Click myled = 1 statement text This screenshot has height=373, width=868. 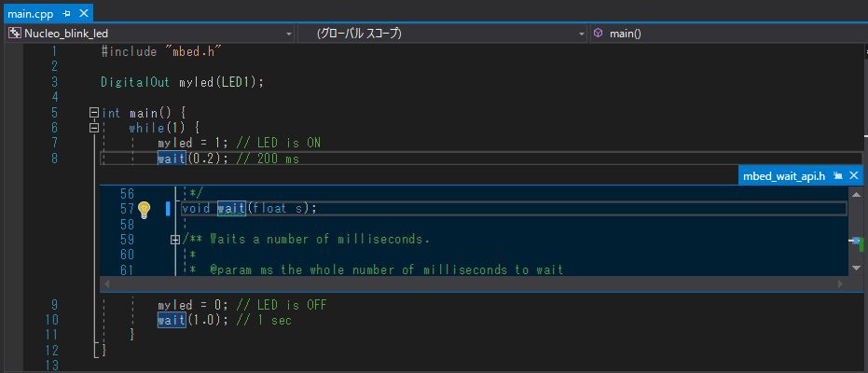coord(193,144)
